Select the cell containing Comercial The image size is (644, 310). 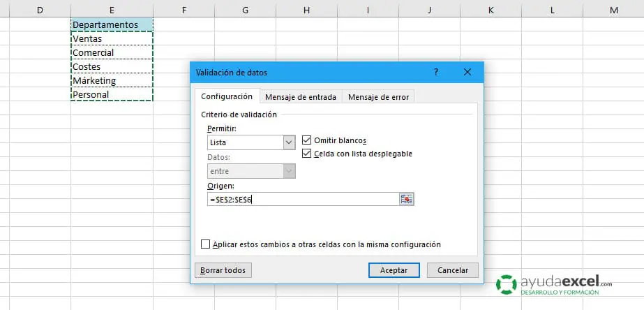tap(112, 52)
